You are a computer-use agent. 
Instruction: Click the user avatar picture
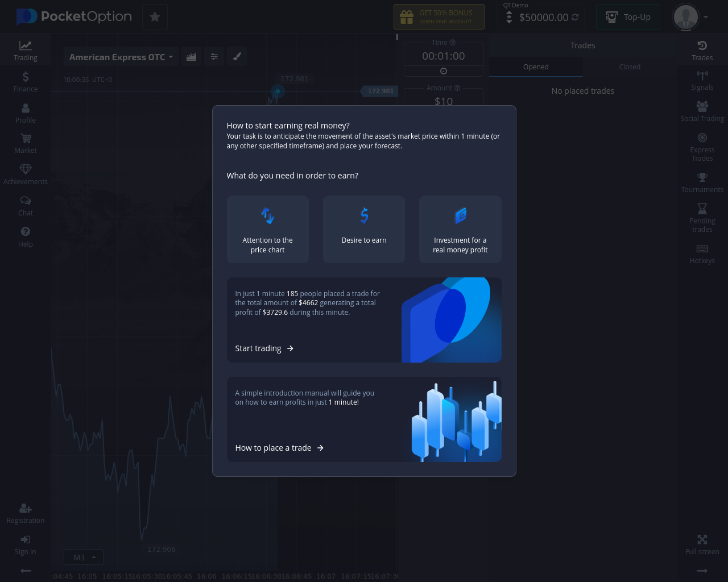(686, 17)
